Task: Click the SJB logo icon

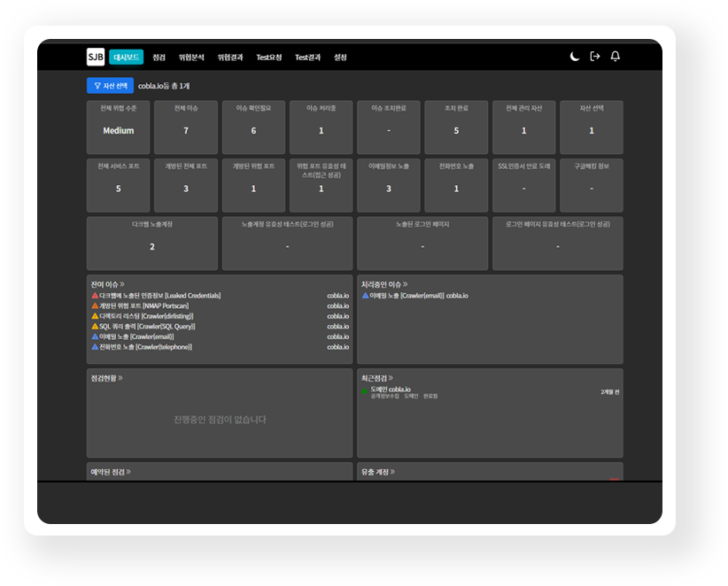Action: click(x=96, y=57)
